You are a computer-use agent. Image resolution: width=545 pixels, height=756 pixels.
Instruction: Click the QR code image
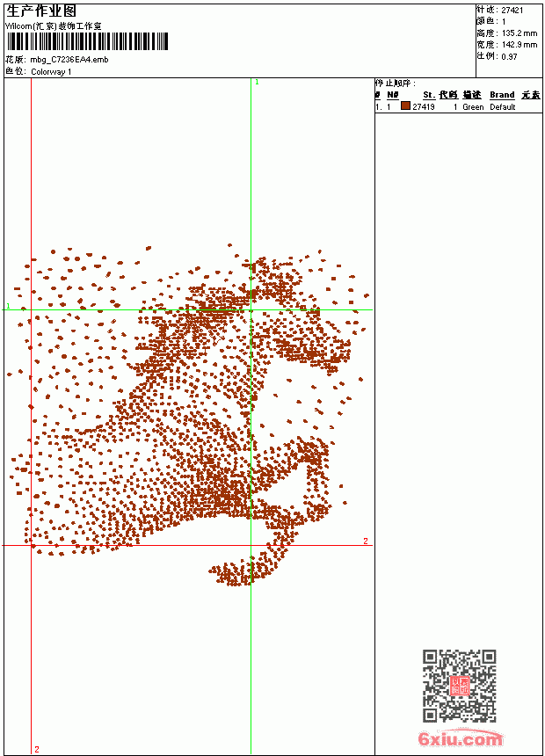click(x=460, y=686)
